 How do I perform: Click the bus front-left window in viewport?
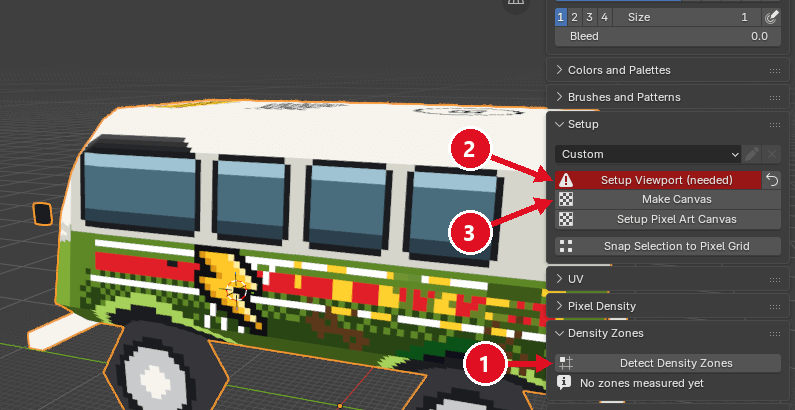pyautogui.click(x=139, y=190)
